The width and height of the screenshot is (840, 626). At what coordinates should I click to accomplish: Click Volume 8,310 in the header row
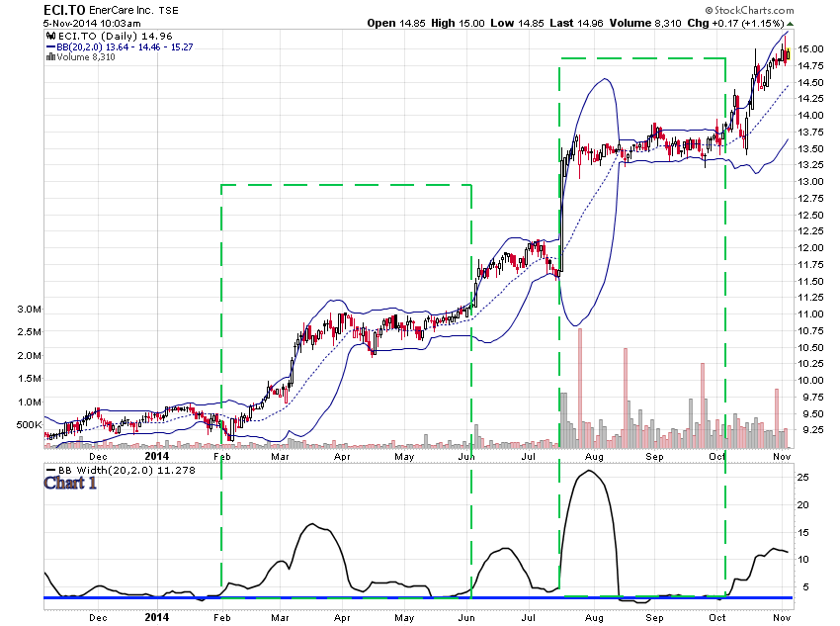[x=645, y=23]
